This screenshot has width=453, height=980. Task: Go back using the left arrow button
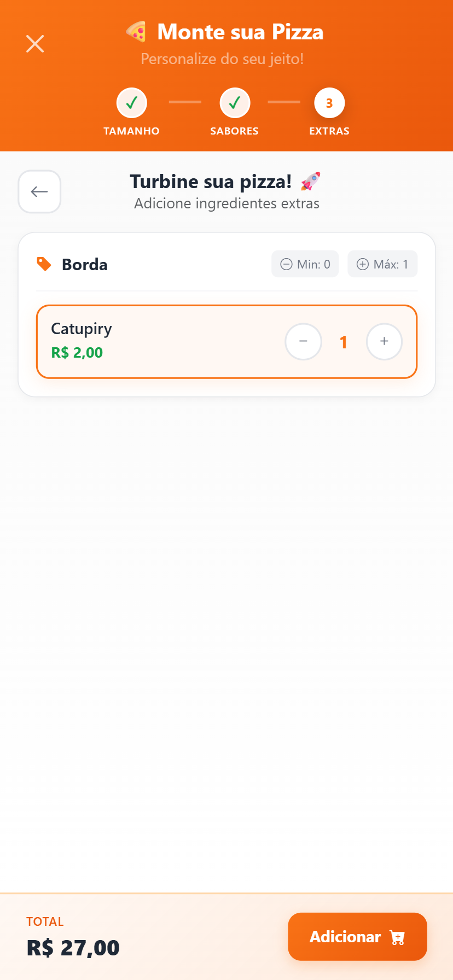(x=39, y=191)
